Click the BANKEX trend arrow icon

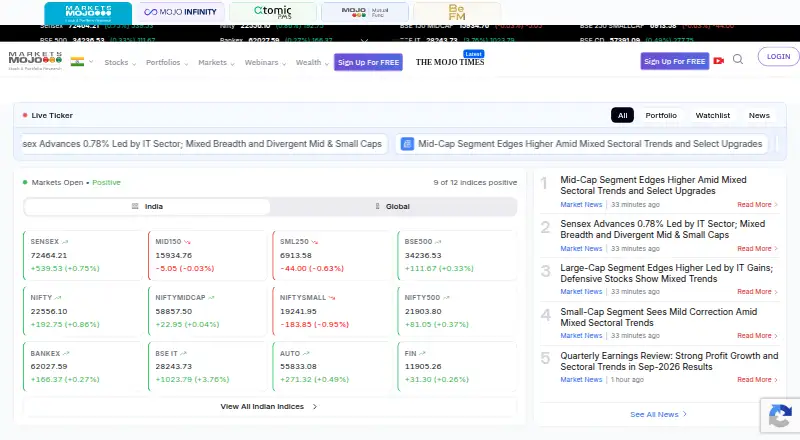tap(66, 353)
